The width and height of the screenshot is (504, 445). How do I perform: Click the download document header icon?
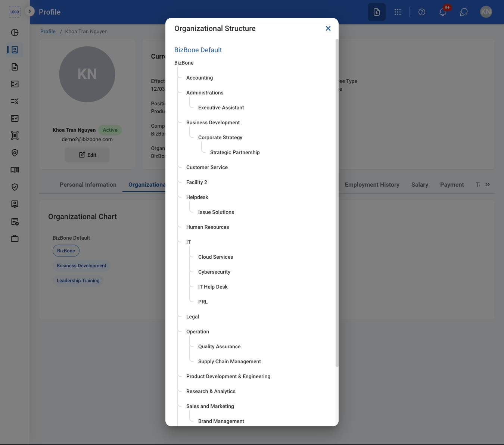377,12
